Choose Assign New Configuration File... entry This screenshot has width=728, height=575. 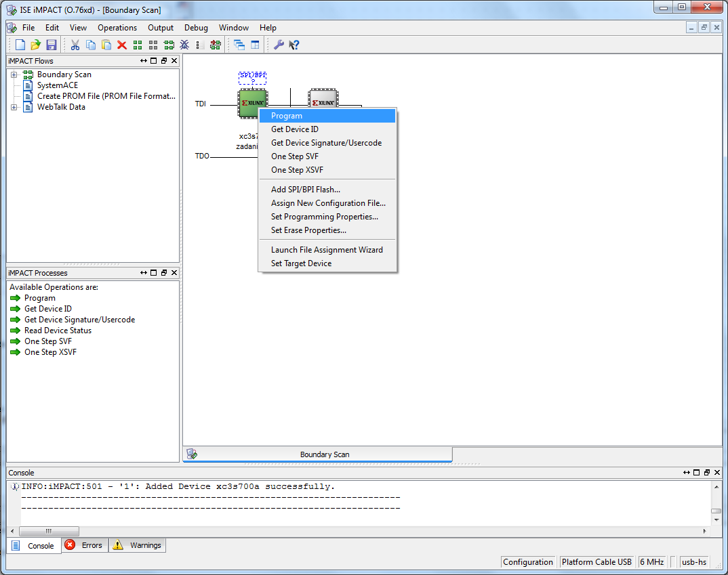click(327, 203)
